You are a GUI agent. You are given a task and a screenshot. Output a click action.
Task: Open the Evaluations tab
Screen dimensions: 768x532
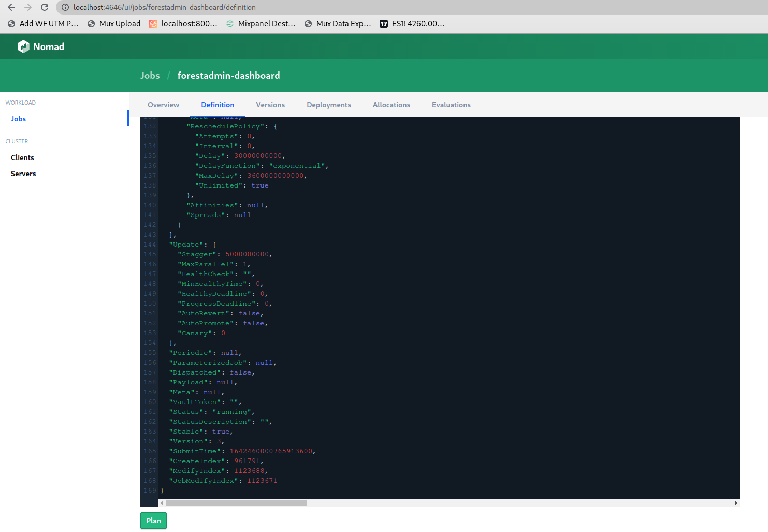click(x=451, y=105)
